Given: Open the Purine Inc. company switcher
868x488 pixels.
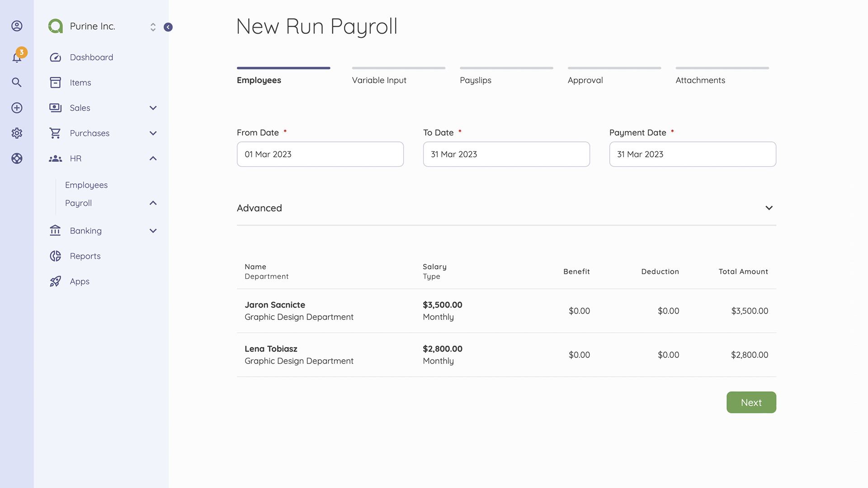Looking at the screenshot, I should (153, 27).
